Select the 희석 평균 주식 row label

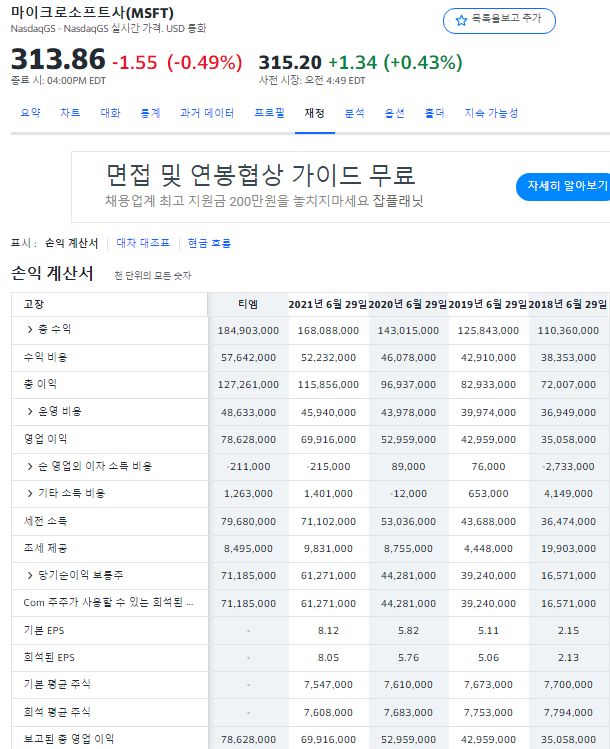coord(57,712)
